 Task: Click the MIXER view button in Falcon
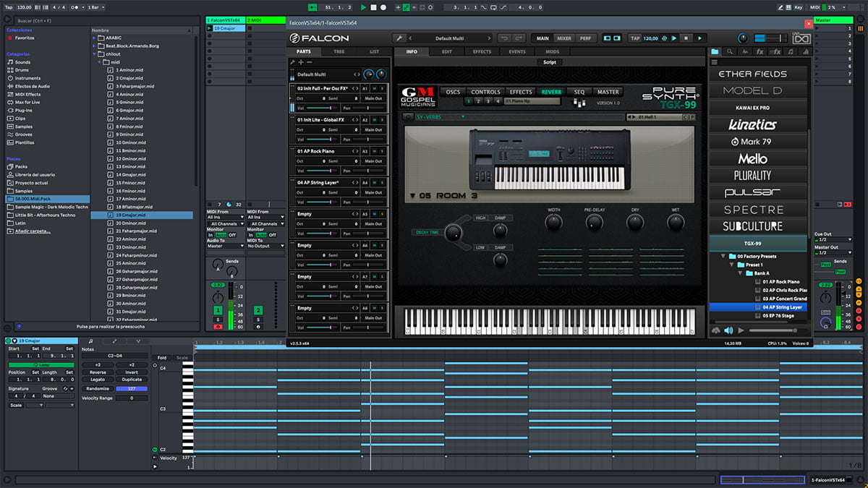coord(564,38)
